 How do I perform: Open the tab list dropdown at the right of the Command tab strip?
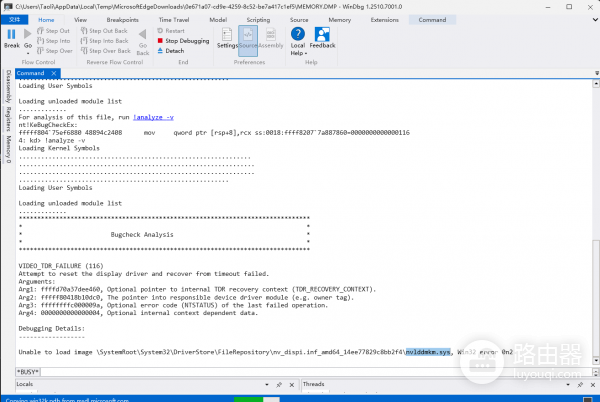597,73
